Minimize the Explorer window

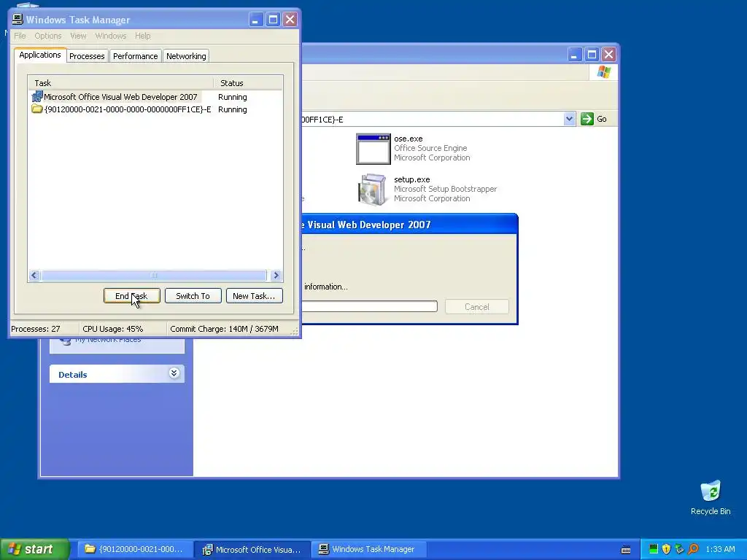coord(575,54)
